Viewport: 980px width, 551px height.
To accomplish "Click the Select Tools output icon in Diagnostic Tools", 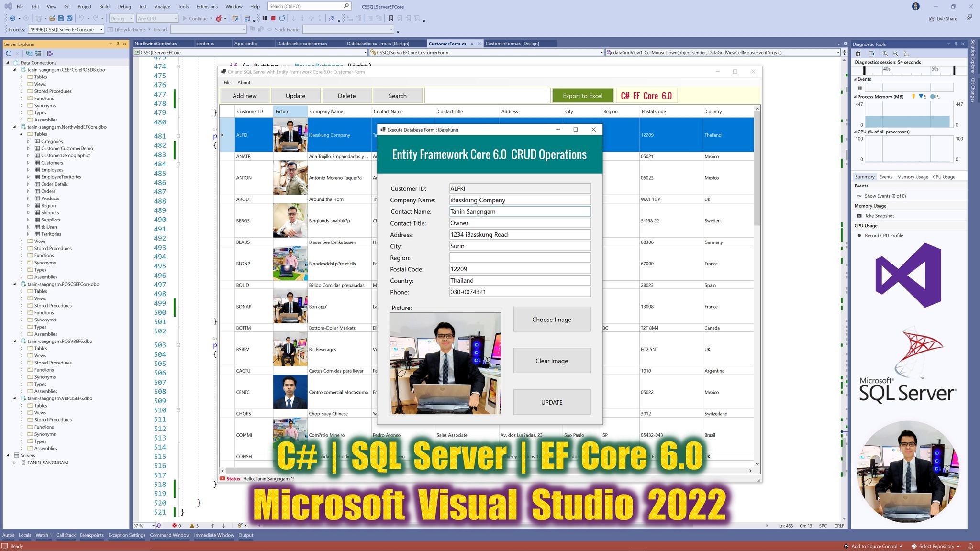I will (x=871, y=54).
